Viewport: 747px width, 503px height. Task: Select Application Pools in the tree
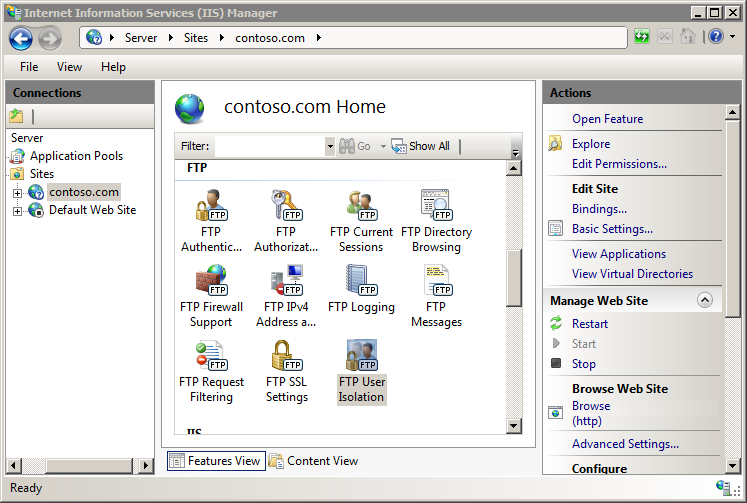pos(76,156)
